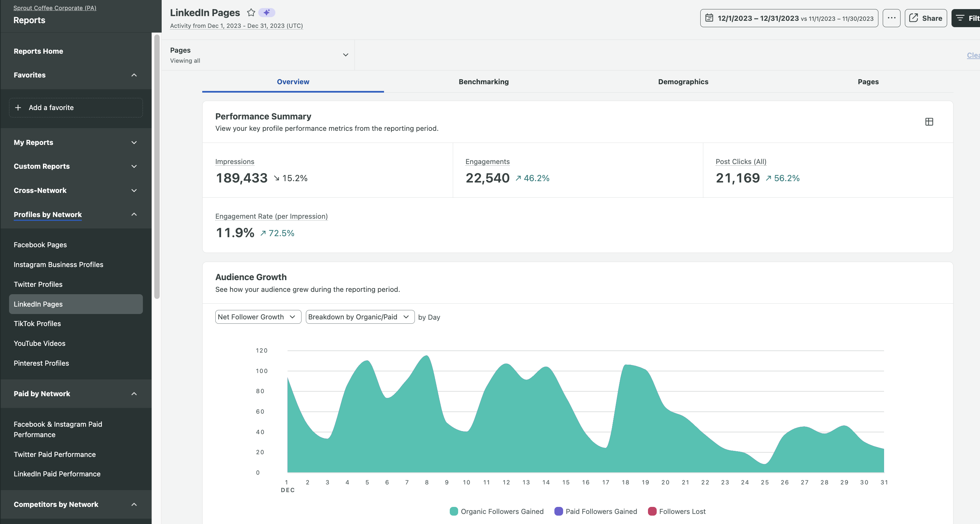Click the 189,433 impressions value
The width and height of the screenshot is (980, 524).
tap(241, 178)
